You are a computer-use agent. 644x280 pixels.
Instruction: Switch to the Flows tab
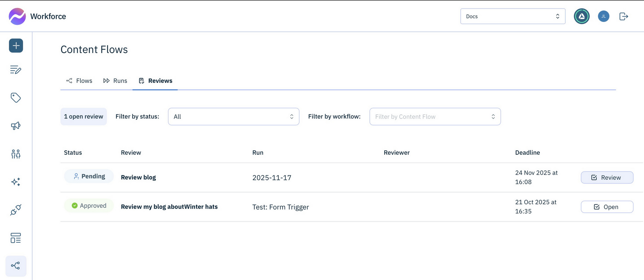pyautogui.click(x=79, y=81)
